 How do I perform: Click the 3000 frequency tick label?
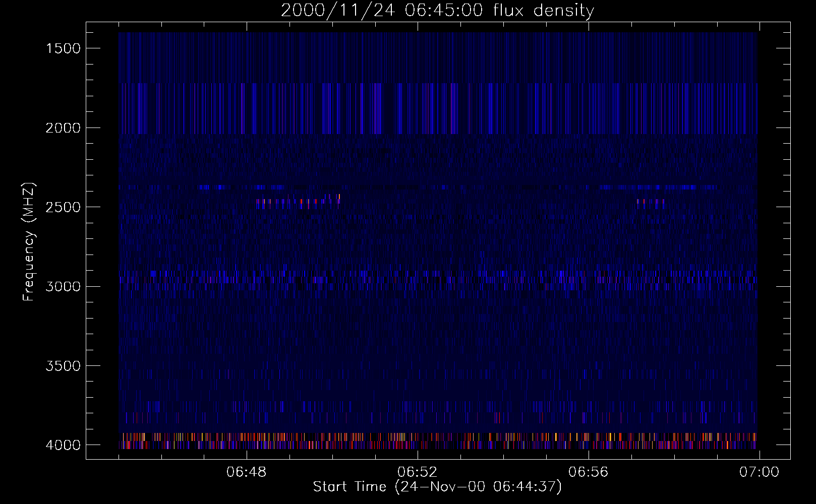[63, 287]
